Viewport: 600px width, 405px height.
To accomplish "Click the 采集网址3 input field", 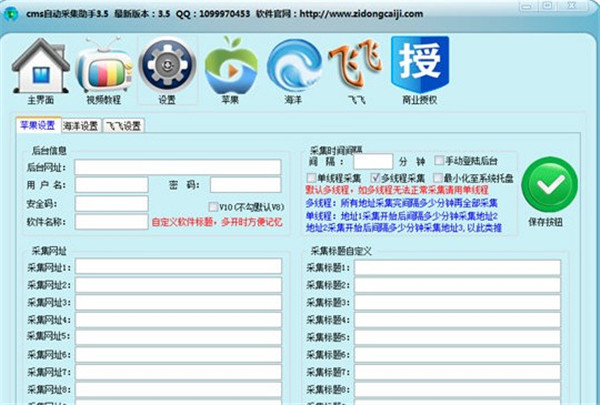I will pos(178,302).
